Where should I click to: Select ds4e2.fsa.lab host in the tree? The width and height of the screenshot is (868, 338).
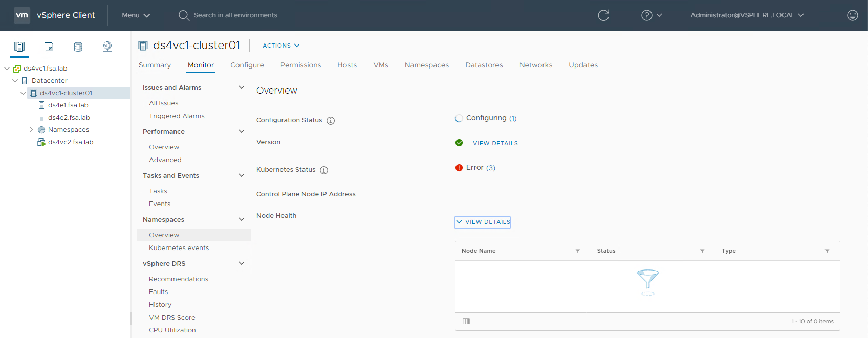coord(69,118)
